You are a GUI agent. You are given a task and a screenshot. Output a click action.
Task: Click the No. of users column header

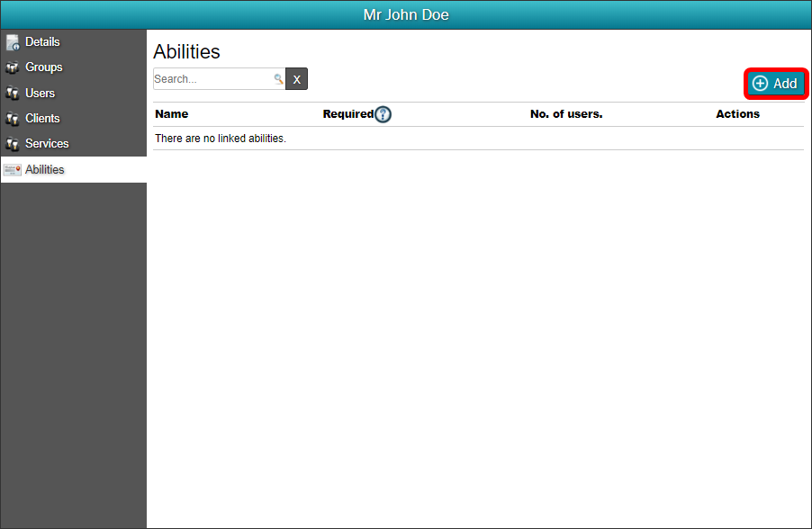[566, 114]
